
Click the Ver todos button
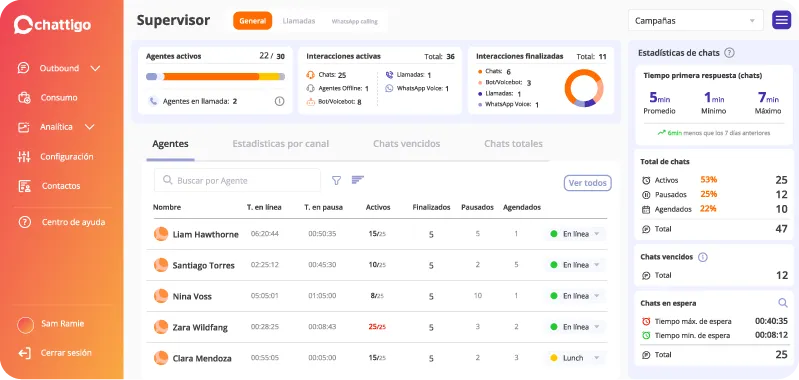coord(588,183)
